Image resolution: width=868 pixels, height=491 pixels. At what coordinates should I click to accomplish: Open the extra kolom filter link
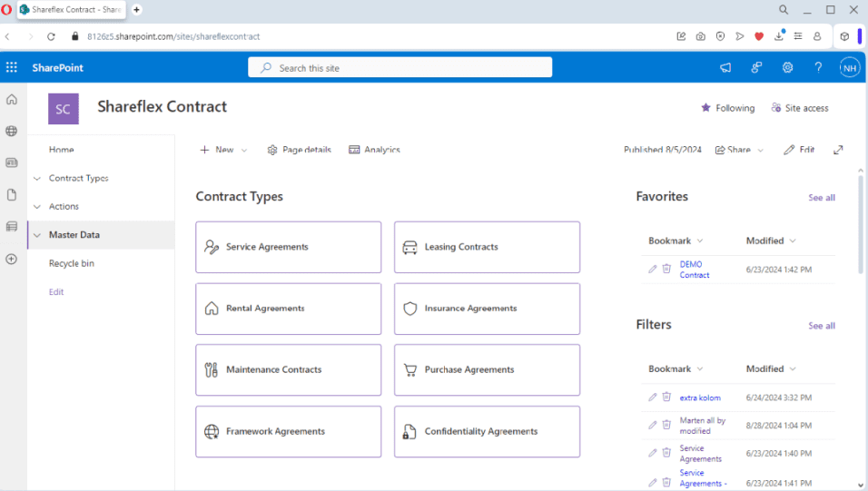click(x=700, y=398)
